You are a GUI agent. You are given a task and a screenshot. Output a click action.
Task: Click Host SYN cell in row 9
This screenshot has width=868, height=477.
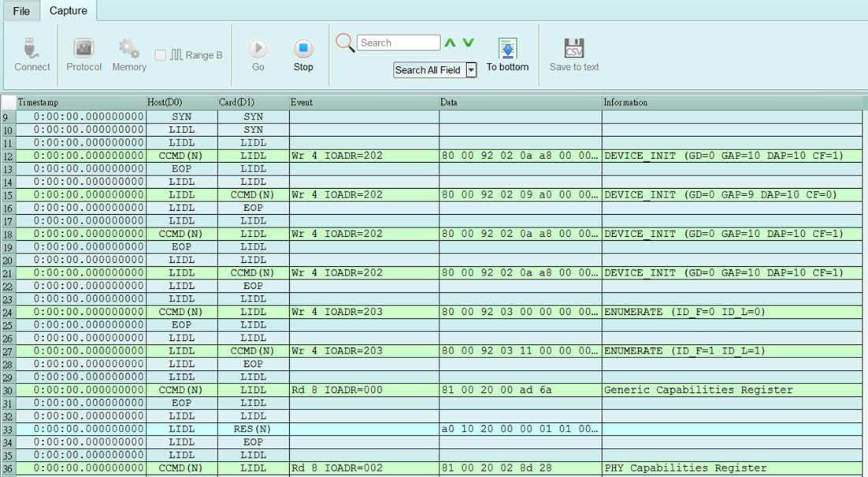tap(182, 116)
